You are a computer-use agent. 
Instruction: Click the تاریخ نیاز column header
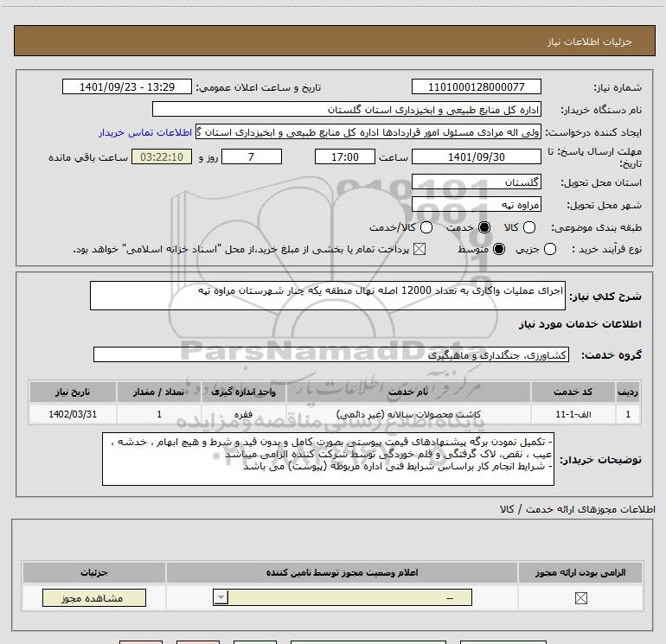73,392
